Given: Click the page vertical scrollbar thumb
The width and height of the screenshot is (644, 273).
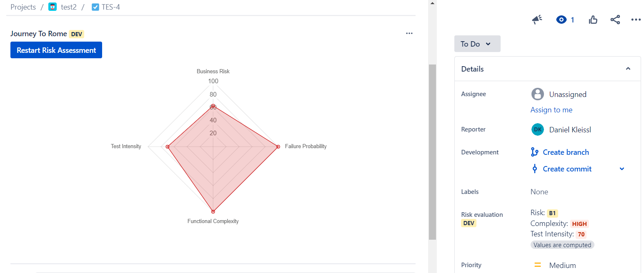Looking at the screenshot, I should click(x=432, y=152).
